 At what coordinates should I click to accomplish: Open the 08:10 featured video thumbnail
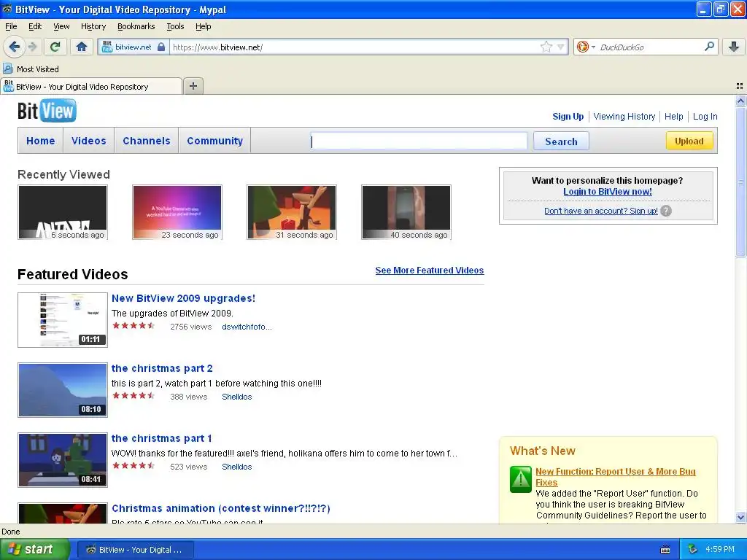(x=63, y=390)
